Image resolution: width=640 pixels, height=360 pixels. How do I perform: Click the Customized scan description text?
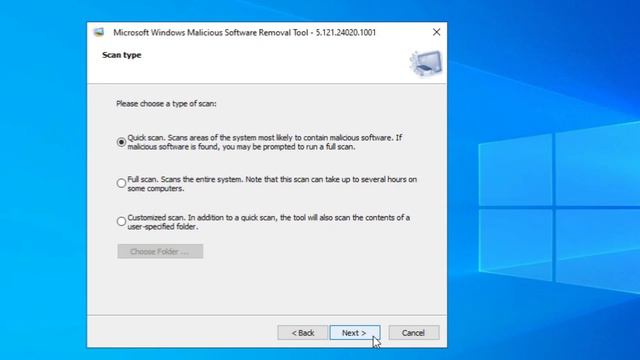pos(269,222)
